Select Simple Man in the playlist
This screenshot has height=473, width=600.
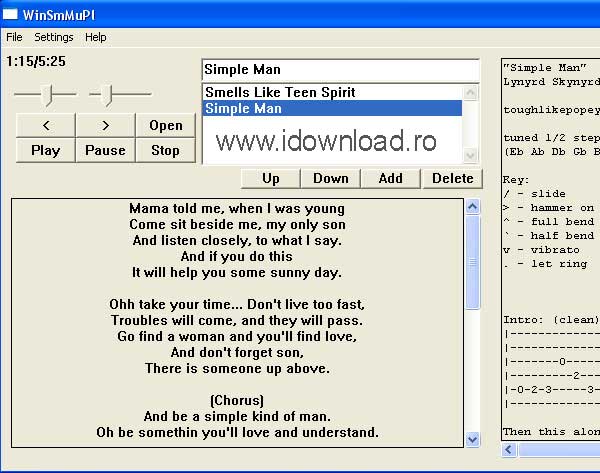[x=332, y=108]
